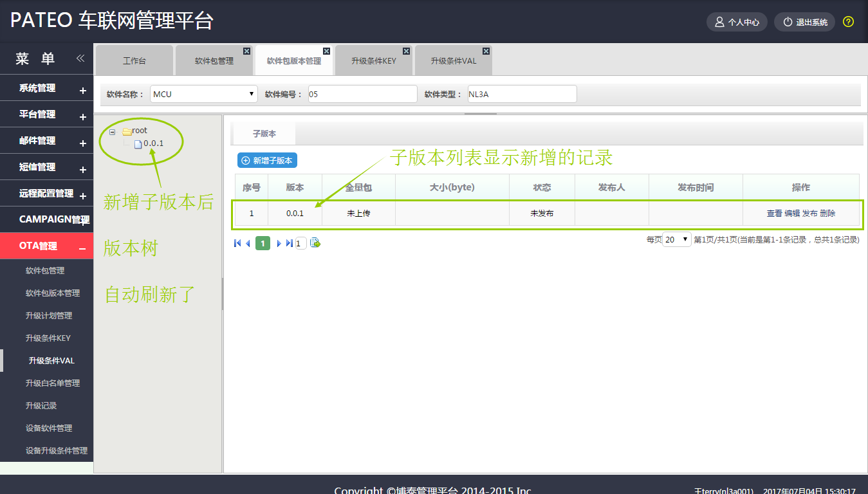Viewport: 868px width, 494px height.
Task: Go to previous page arrow in pagination
Action: coord(248,242)
